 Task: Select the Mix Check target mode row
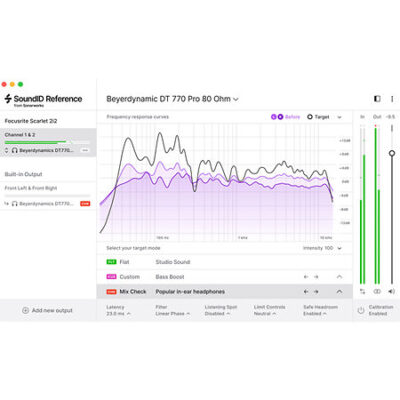tap(225, 292)
